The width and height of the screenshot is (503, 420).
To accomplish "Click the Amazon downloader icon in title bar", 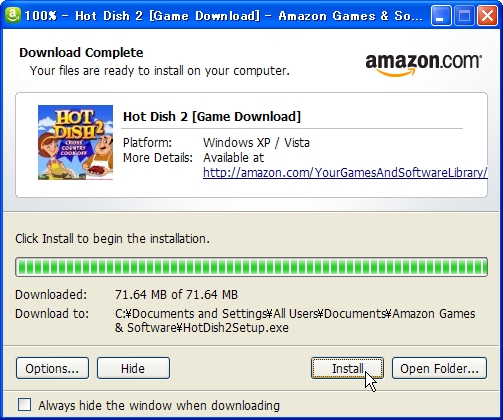I will click(x=12, y=15).
